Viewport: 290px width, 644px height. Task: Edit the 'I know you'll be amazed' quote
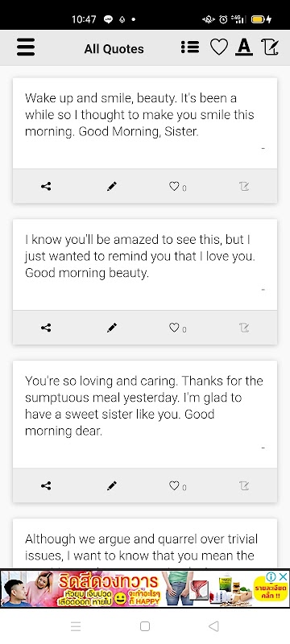(x=112, y=328)
